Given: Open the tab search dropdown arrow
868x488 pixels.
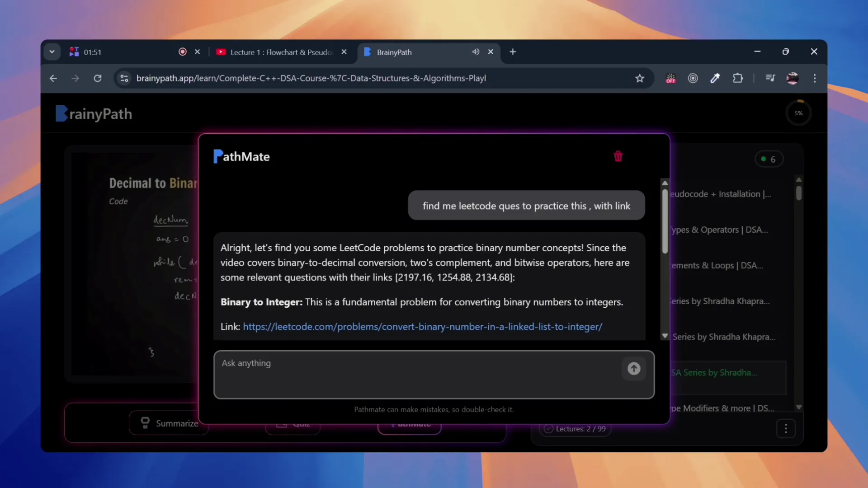Looking at the screenshot, I should pos(52,52).
